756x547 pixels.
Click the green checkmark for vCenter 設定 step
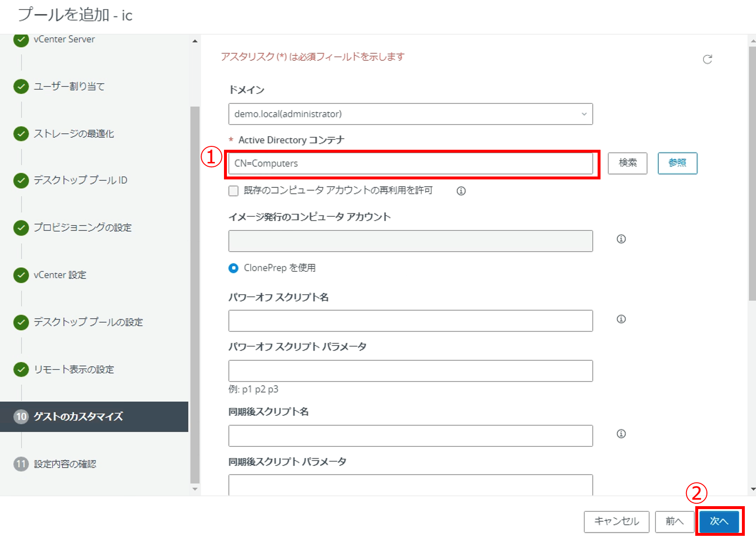click(21, 275)
